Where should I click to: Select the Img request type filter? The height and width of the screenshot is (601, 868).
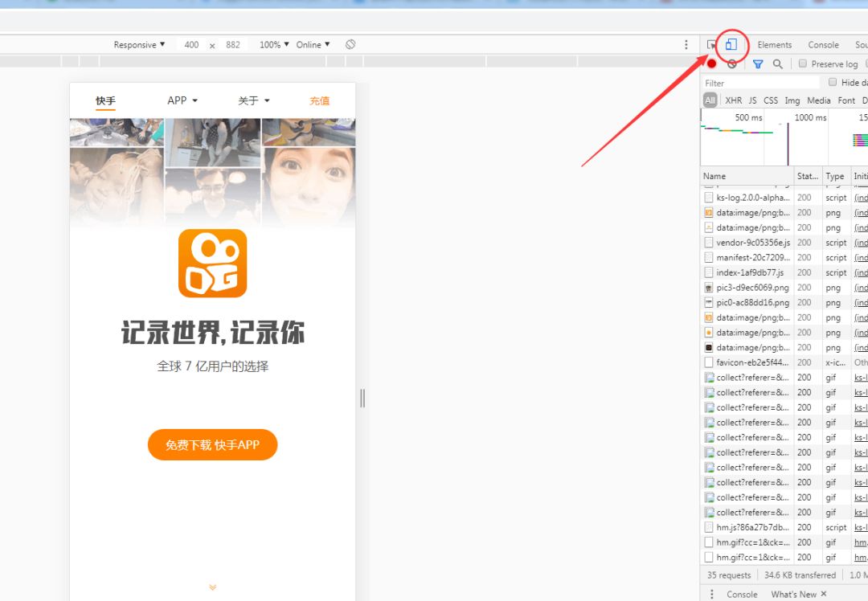tap(792, 100)
